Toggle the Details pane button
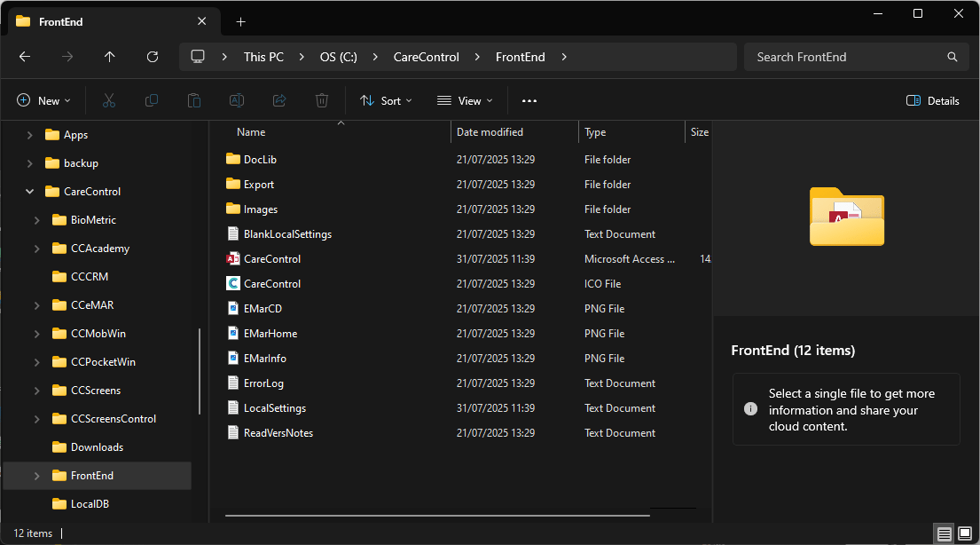Viewport: 980px width, 545px height. (932, 100)
